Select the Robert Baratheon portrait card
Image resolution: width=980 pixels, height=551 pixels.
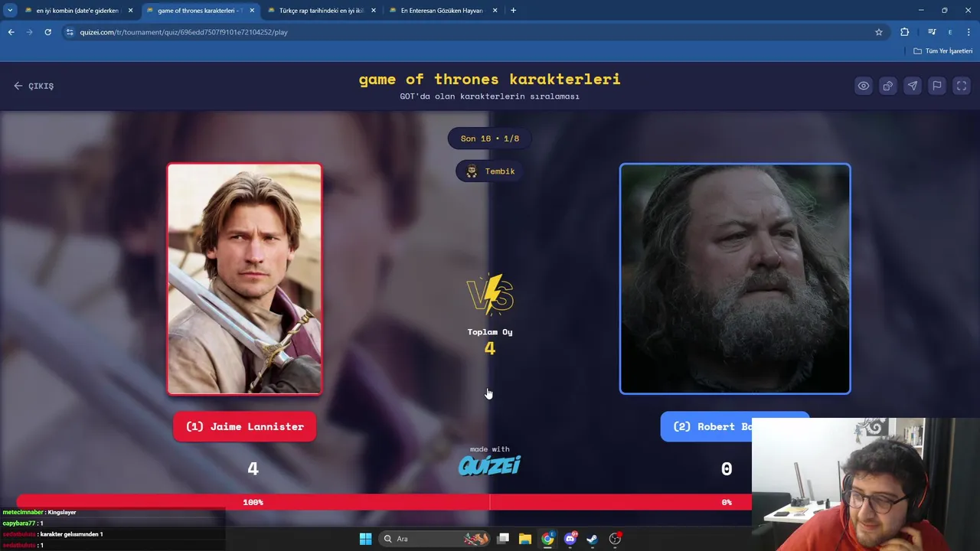pos(735,279)
